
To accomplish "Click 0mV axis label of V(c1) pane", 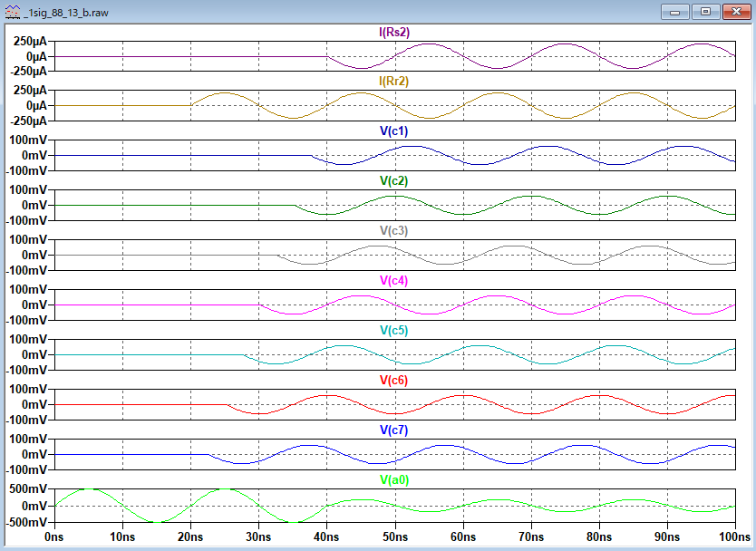I will [x=34, y=156].
